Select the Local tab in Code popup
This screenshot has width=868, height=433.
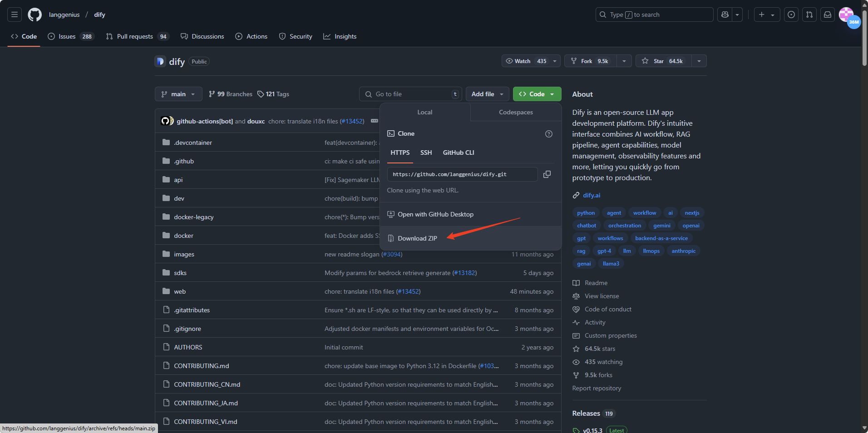425,112
